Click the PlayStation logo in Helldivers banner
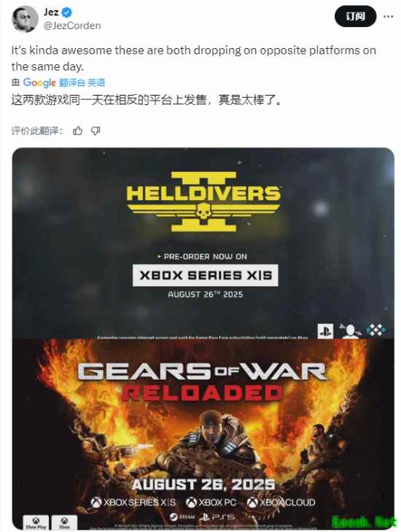The image size is (401, 532). (325, 331)
